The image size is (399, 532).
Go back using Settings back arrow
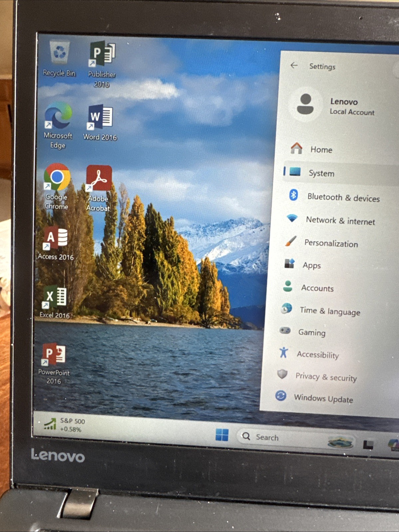pos(294,65)
